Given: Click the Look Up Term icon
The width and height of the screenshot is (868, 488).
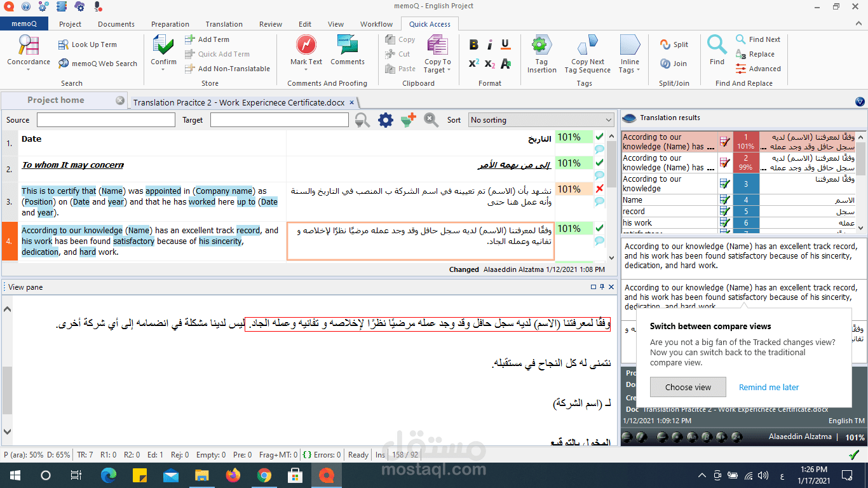Looking at the screenshot, I should coord(64,45).
